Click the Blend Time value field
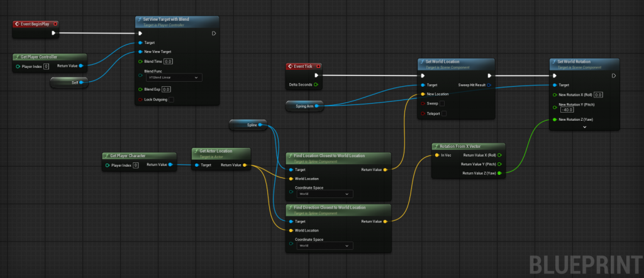This screenshot has height=278, width=644. pyautogui.click(x=168, y=61)
